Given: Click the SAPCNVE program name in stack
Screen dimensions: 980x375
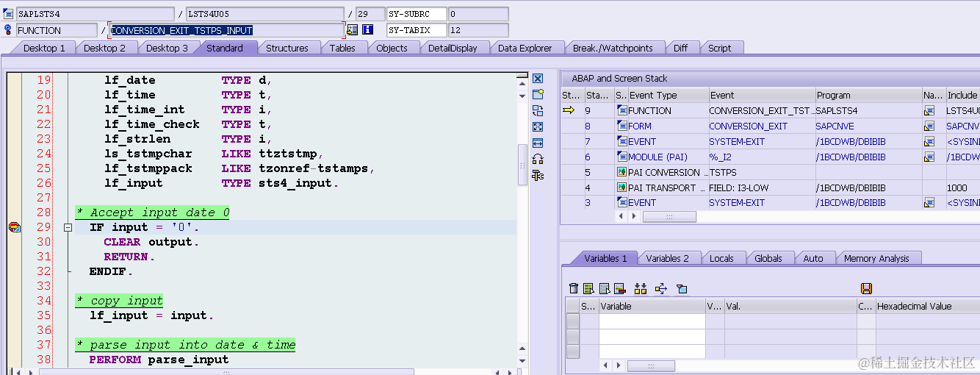Looking at the screenshot, I should [835, 126].
